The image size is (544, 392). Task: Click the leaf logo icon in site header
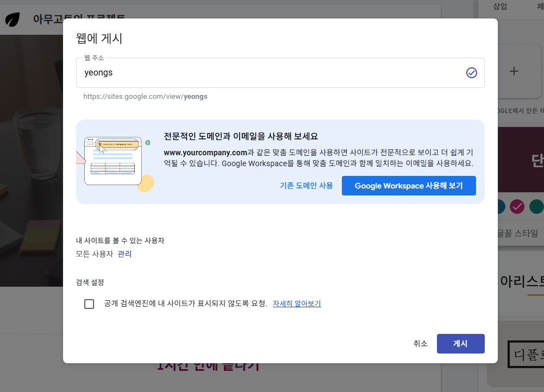coord(13,20)
